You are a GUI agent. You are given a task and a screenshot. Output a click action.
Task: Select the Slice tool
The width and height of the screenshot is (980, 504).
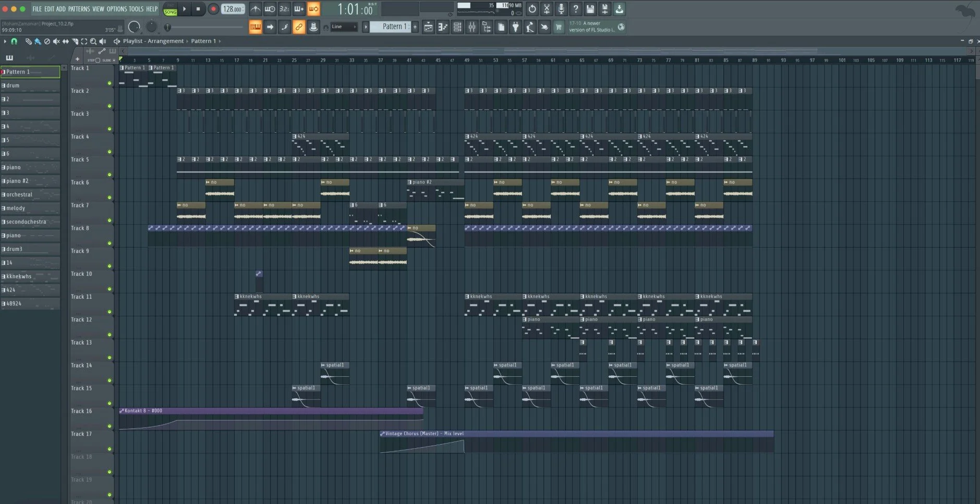[75, 41]
